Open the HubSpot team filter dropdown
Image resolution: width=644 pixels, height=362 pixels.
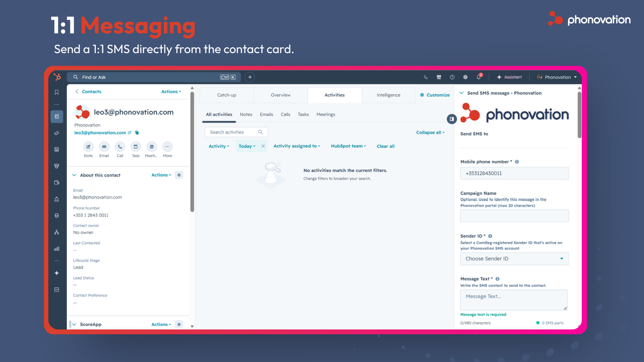pos(349,146)
